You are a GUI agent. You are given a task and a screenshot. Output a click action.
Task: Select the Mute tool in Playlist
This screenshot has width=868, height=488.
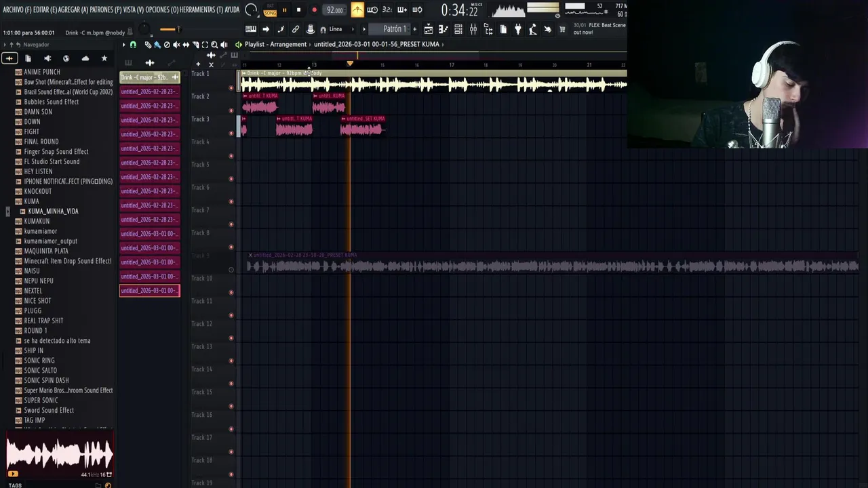click(x=176, y=45)
